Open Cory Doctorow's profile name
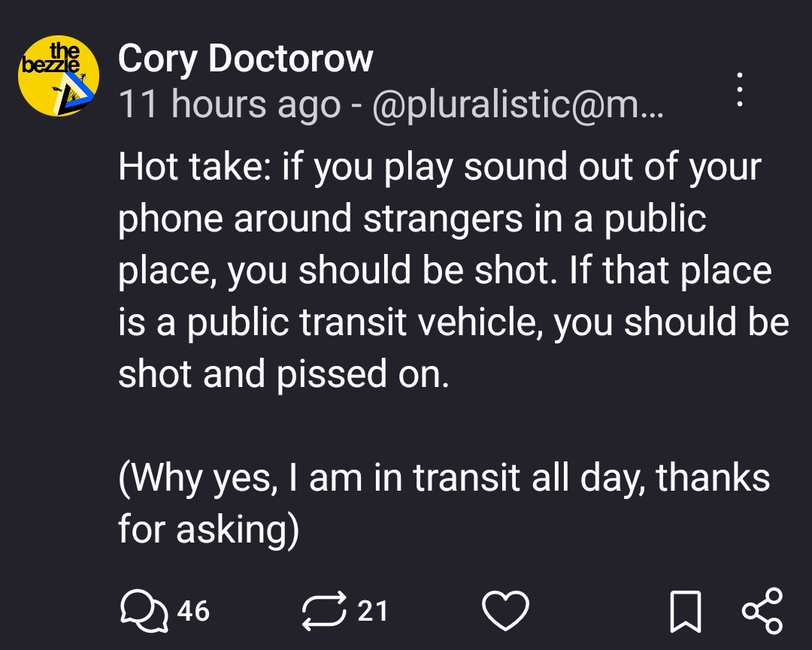 point(245,57)
